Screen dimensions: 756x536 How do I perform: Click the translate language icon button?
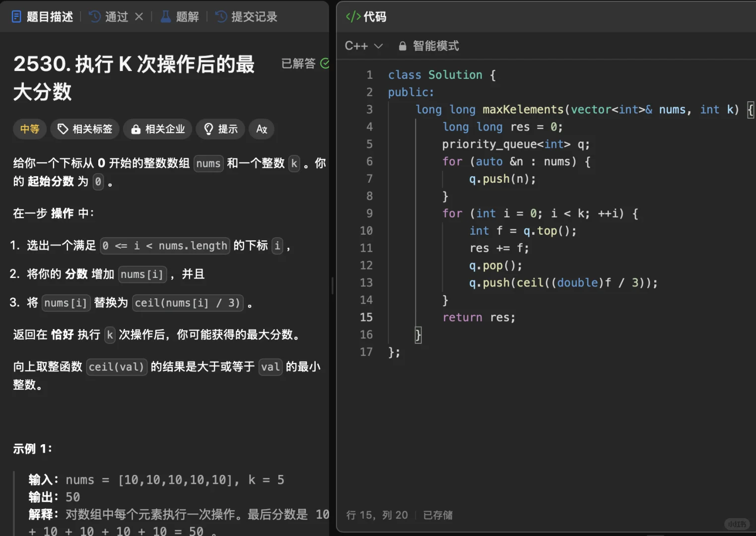coord(262,129)
